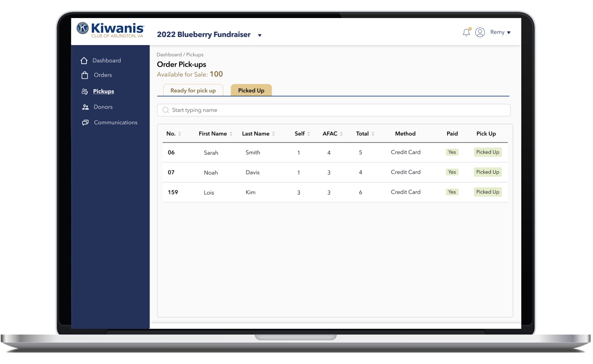Click Yes paid badge for Sarah Smith
593x364 pixels.
click(452, 152)
